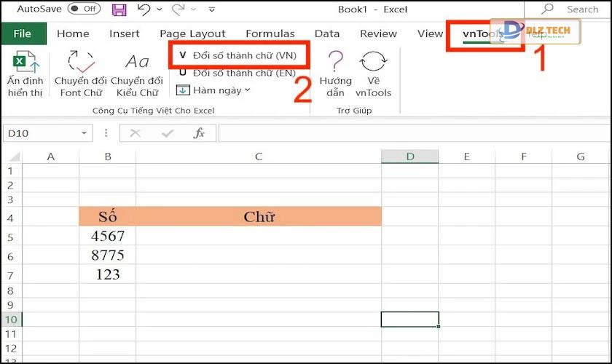Open the Page Layout tab
Image resolution: width=612 pixels, height=364 pixels.
[x=192, y=33]
